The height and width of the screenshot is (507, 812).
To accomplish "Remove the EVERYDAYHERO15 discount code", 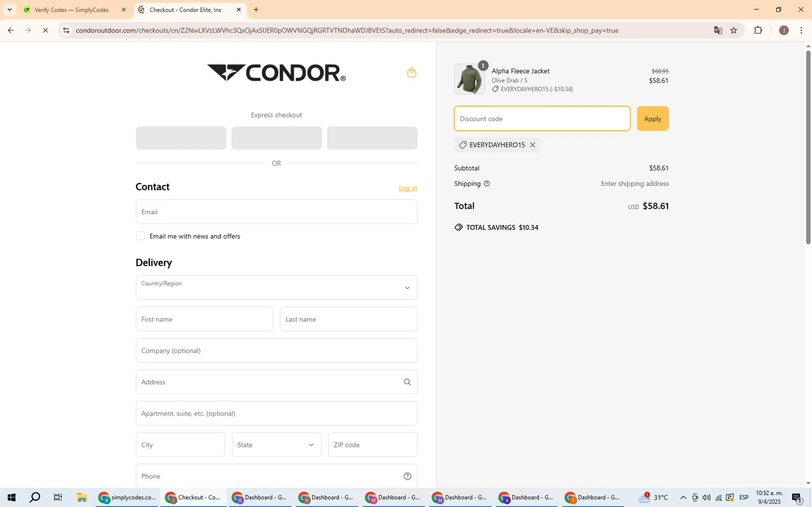I will (x=533, y=145).
